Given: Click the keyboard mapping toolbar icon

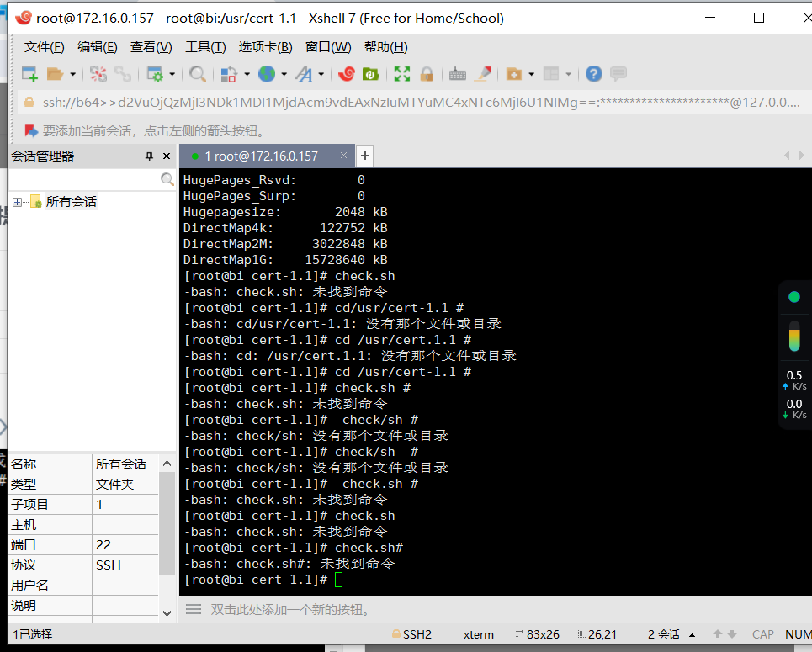Looking at the screenshot, I should click(x=457, y=74).
